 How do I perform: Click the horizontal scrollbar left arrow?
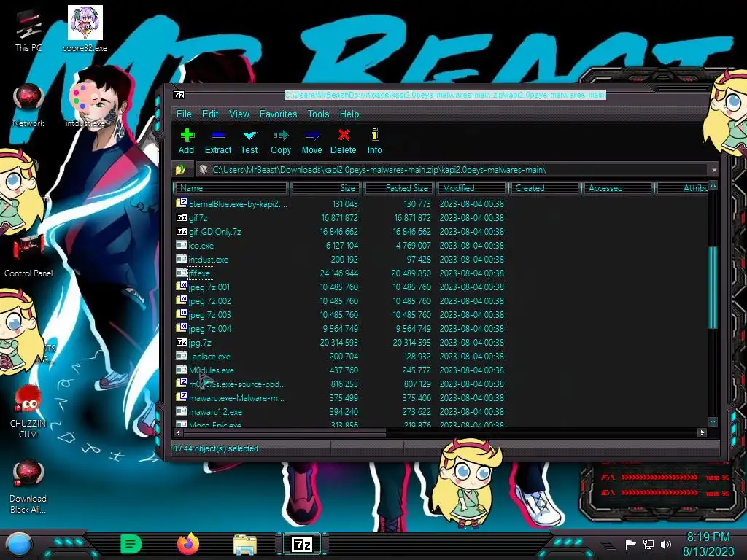[179, 433]
